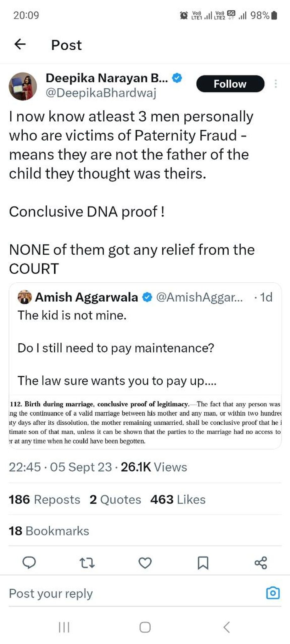Tap the repost arrows icon
The height and width of the screenshot is (644, 290).
tap(87, 563)
